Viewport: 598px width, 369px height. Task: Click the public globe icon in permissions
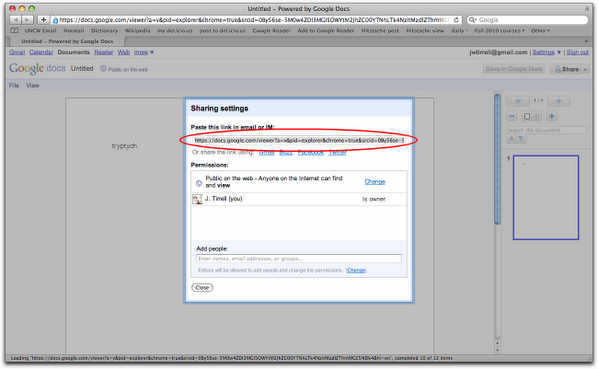tap(199, 183)
